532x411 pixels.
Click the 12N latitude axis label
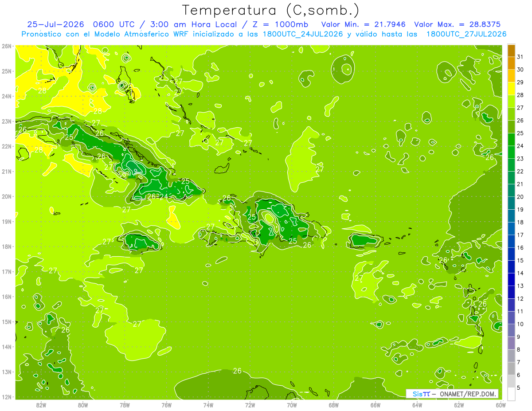[x=6, y=397]
